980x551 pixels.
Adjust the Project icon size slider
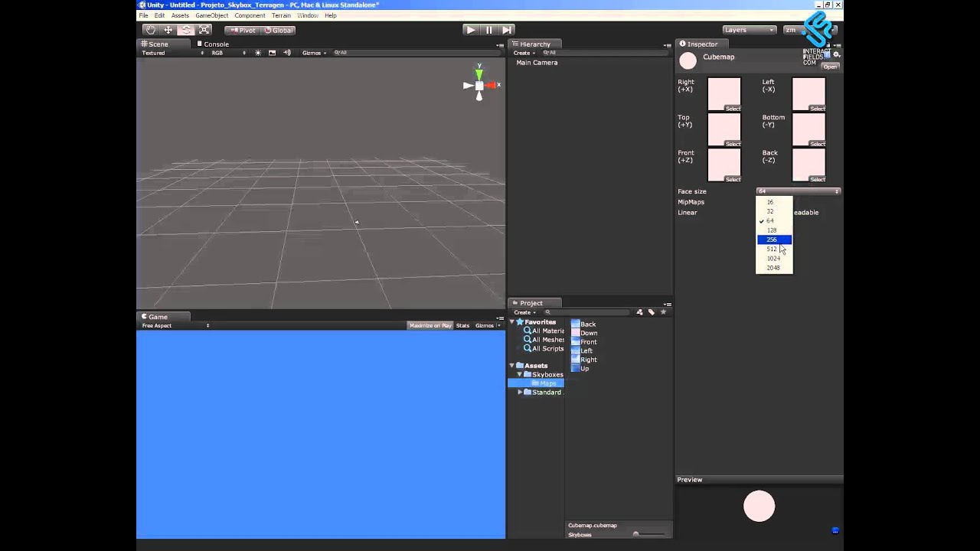pyautogui.click(x=648, y=534)
